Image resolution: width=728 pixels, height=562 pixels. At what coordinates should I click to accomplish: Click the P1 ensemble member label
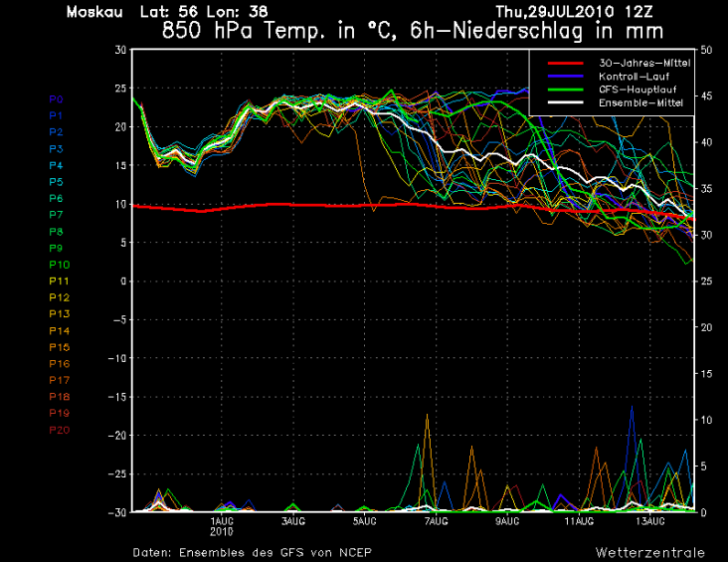56,115
